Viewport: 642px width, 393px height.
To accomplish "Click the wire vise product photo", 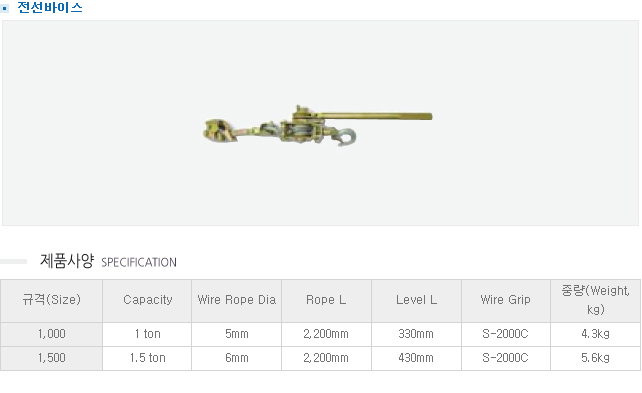I will 318,126.
